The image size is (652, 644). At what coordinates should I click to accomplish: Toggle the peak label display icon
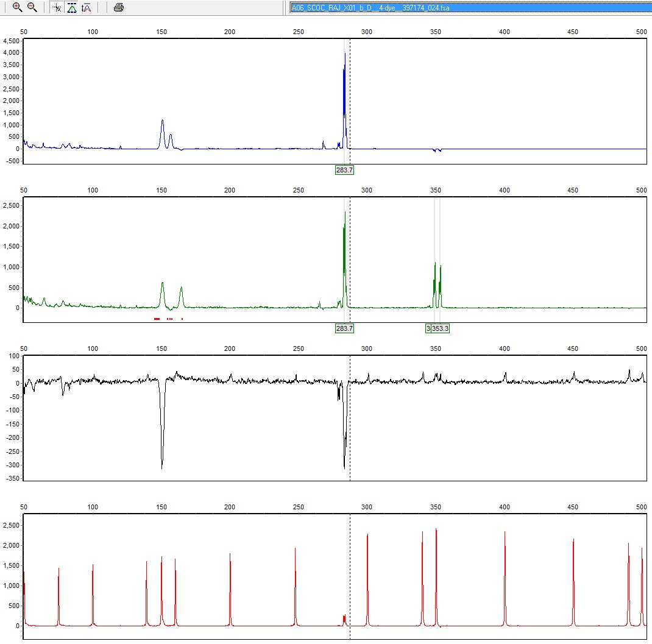(x=86, y=7)
